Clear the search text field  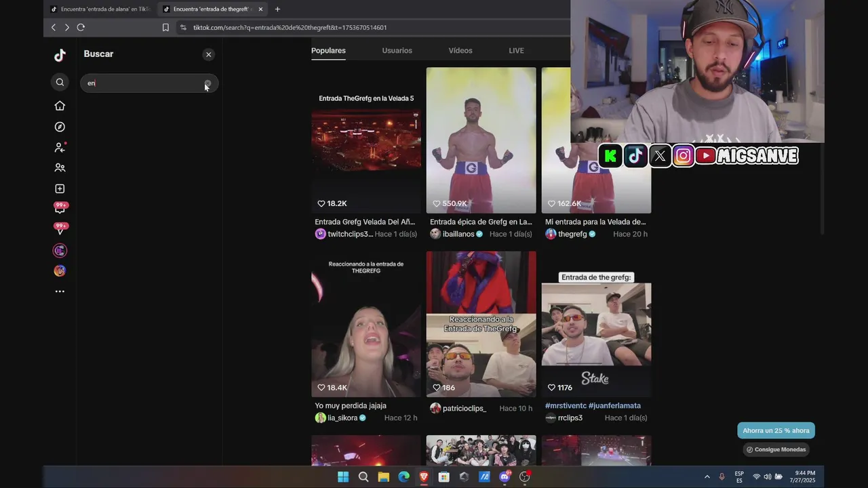click(x=208, y=83)
